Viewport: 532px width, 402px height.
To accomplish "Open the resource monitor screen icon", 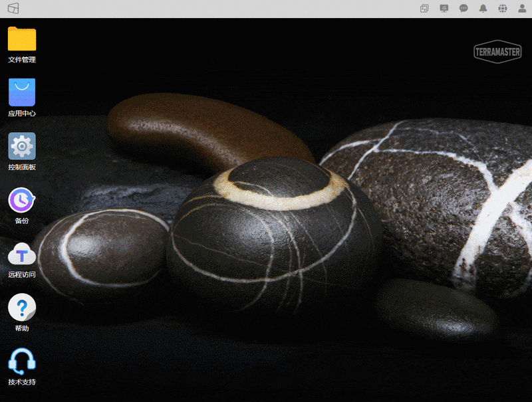I will 444,9.
